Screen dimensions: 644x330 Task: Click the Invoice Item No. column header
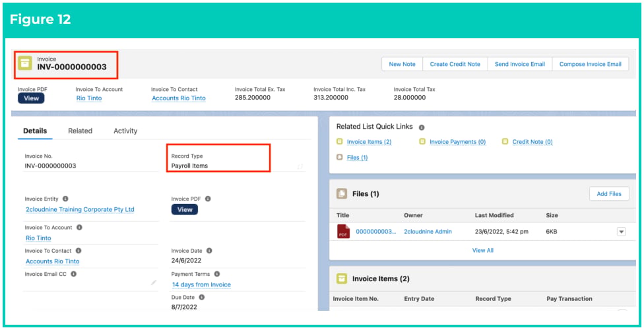point(356,299)
